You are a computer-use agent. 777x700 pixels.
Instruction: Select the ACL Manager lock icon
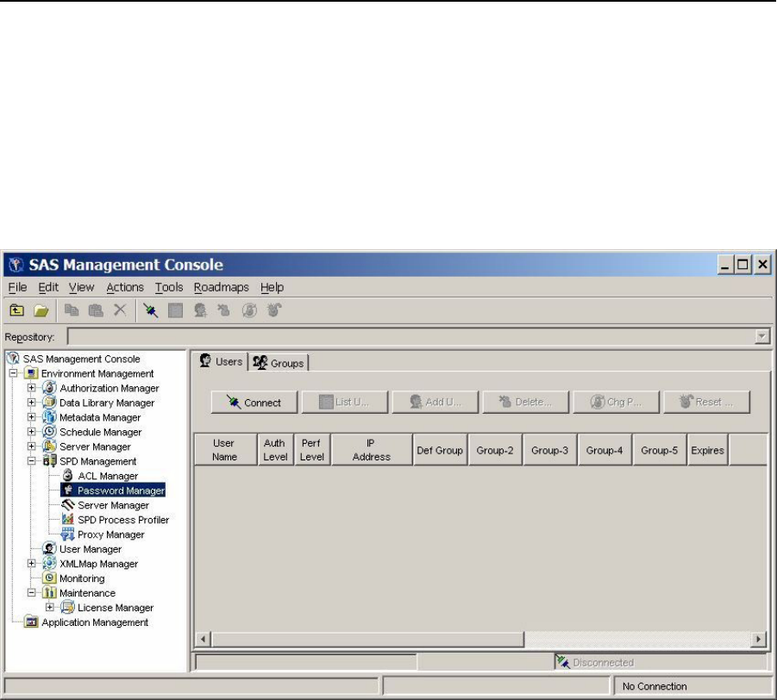[68, 476]
